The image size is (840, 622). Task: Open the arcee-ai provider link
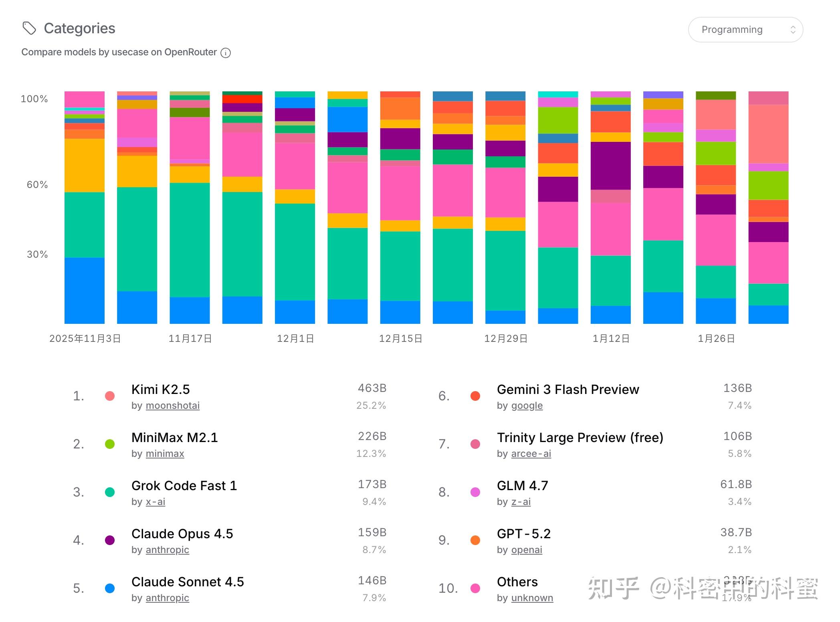tap(531, 454)
